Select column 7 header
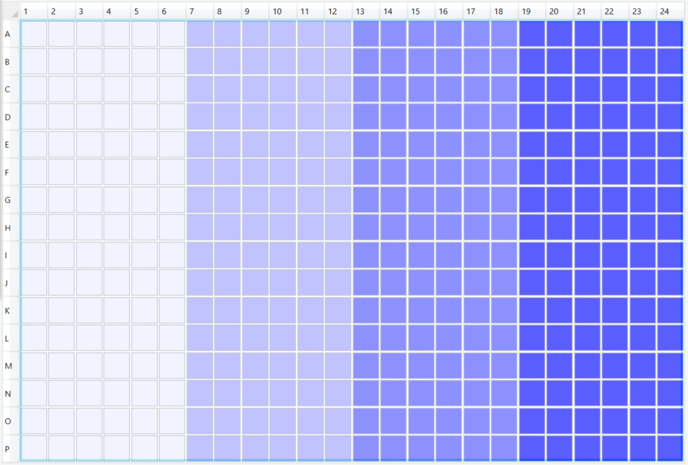 [x=200, y=11]
